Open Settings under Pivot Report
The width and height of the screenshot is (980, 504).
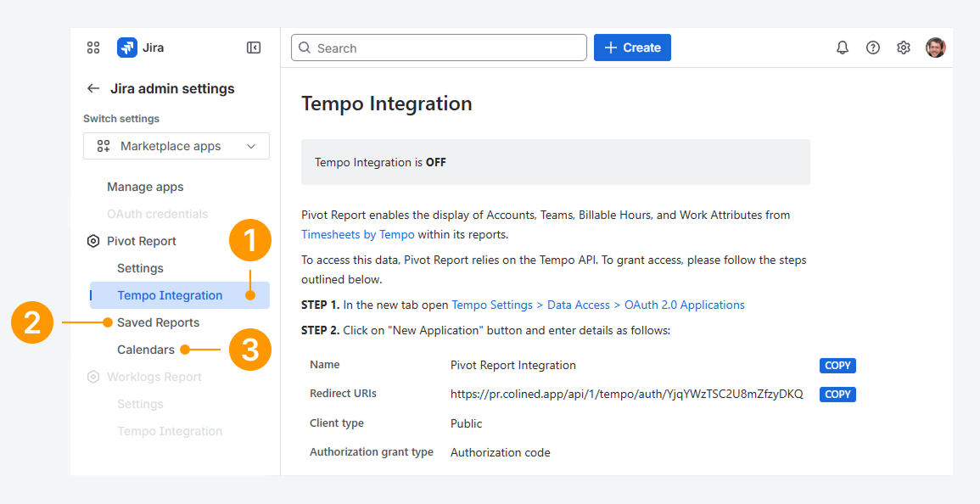[x=140, y=268]
